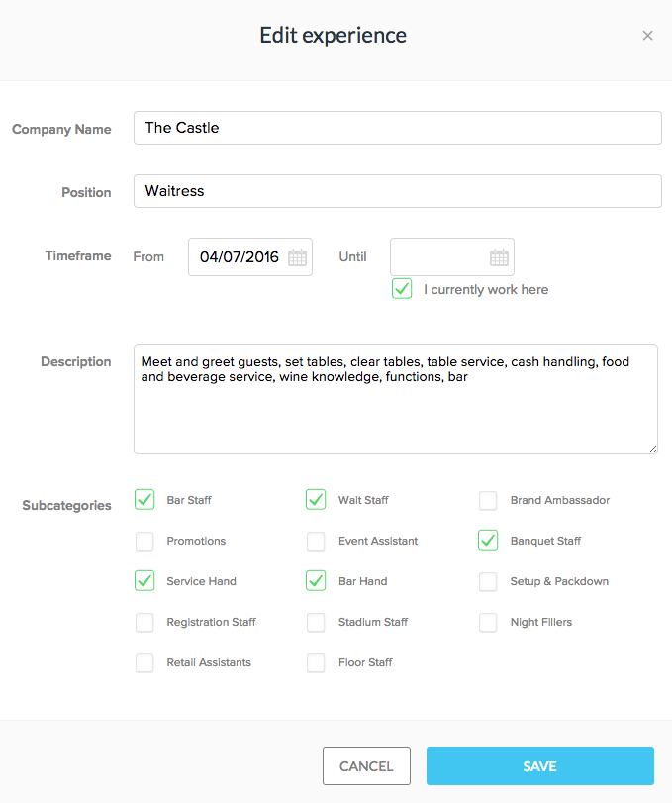The width and height of the screenshot is (672, 803).
Task: Close the Edit experience dialog
Action: pos(647,36)
